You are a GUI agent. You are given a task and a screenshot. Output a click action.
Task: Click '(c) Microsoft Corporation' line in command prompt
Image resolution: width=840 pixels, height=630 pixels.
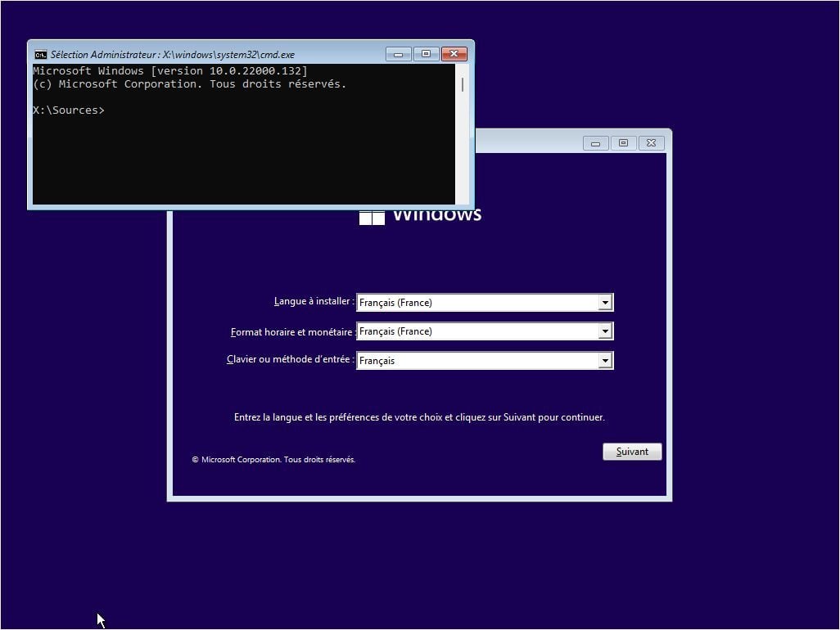pos(190,84)
